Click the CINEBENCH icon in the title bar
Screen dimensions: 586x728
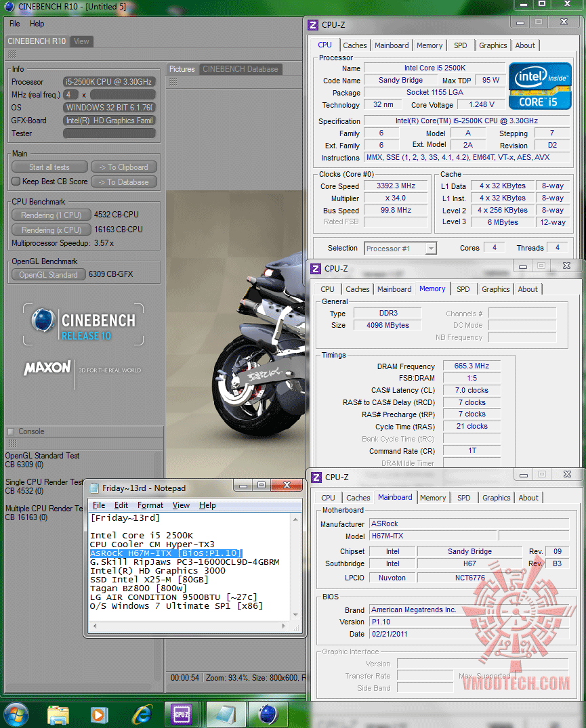tap(10, 7)
